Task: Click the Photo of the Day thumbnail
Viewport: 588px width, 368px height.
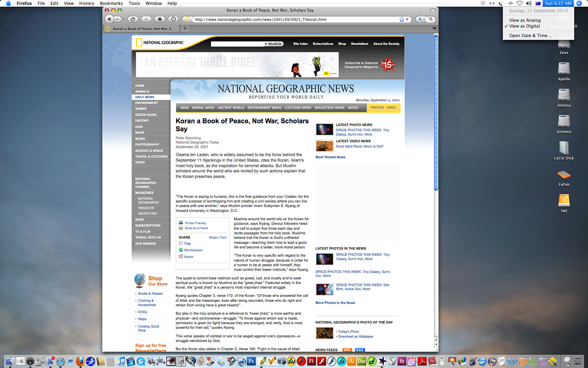Action: [x=325, y=333]
